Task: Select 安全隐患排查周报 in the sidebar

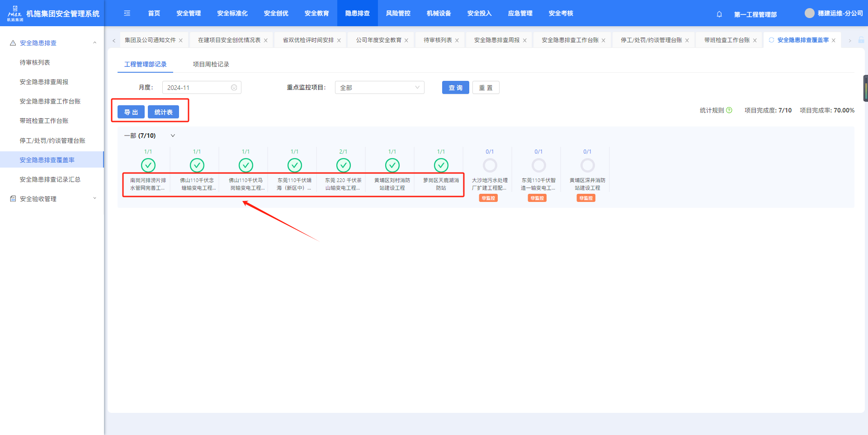Action: pyautogui.click(x=44, y=82)
